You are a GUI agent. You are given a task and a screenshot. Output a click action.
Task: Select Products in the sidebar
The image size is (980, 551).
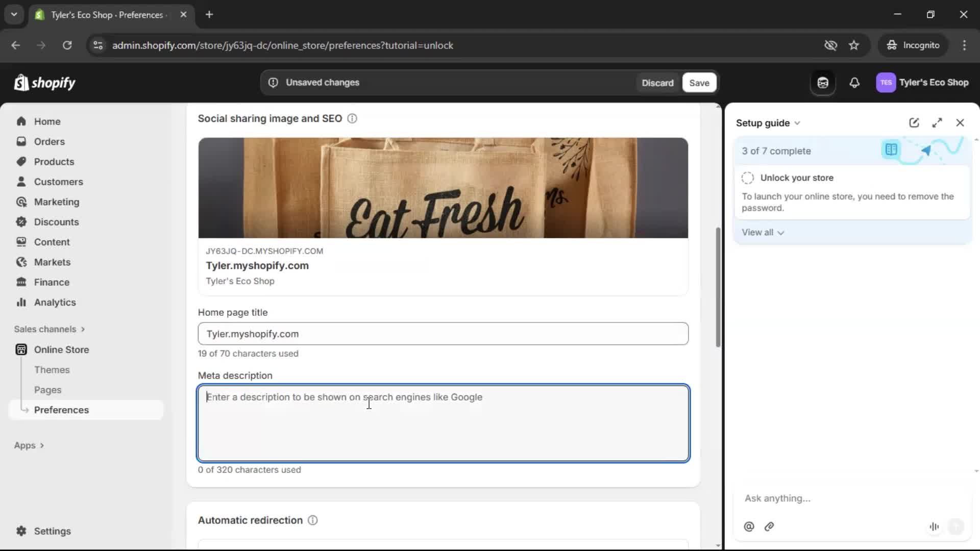(x=54, y=161)
